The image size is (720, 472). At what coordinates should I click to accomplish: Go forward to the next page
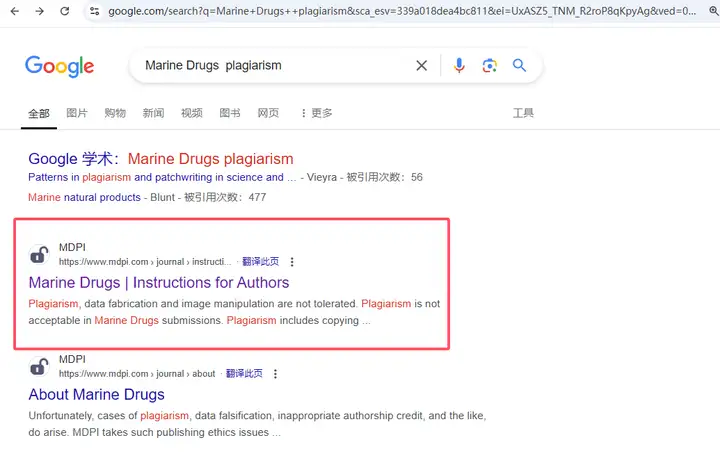(x=39, y=11)
